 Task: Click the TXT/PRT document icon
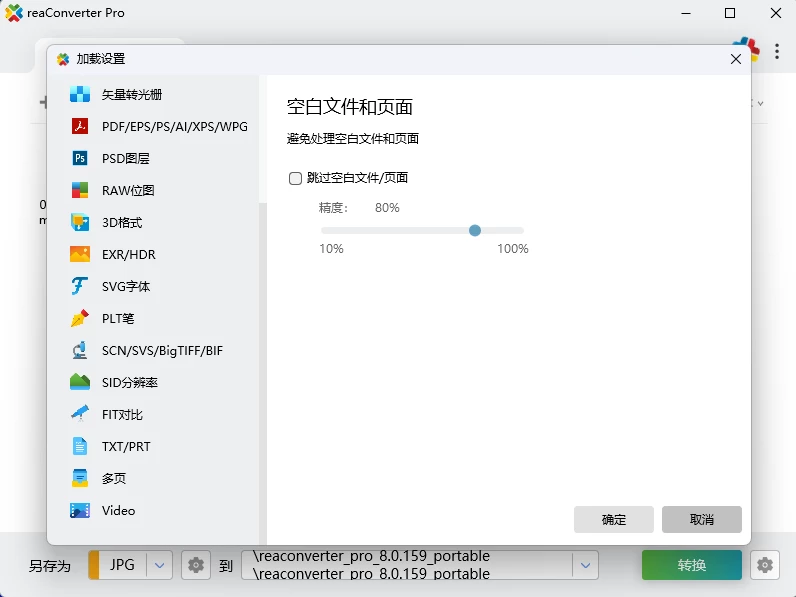tap(80, 446)
